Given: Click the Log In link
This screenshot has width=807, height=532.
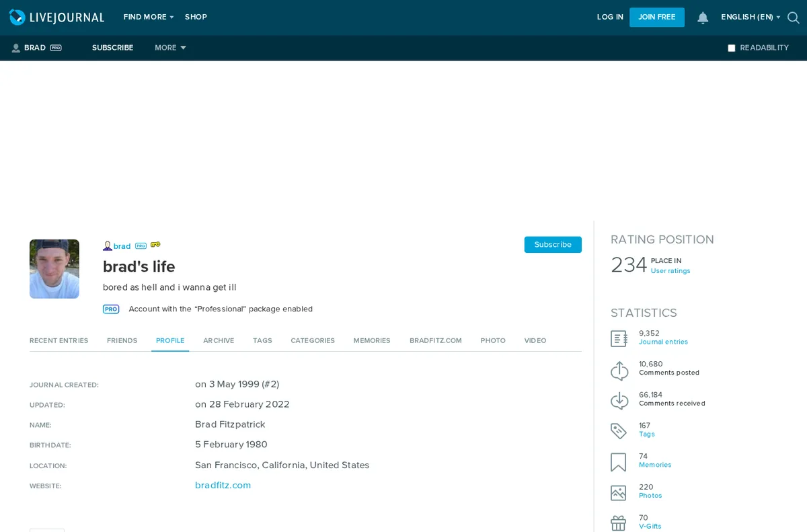Looking at the screenshot, I should coord(610,17).
